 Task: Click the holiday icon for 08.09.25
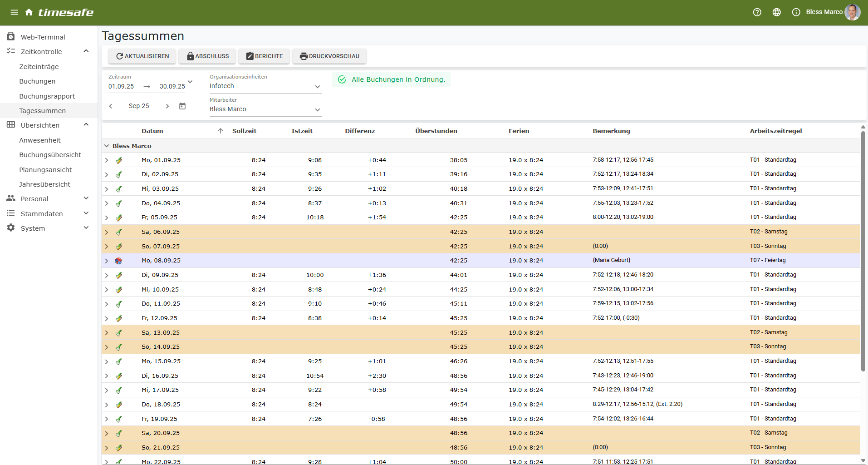pyautogui.click(x=119, y=261)
